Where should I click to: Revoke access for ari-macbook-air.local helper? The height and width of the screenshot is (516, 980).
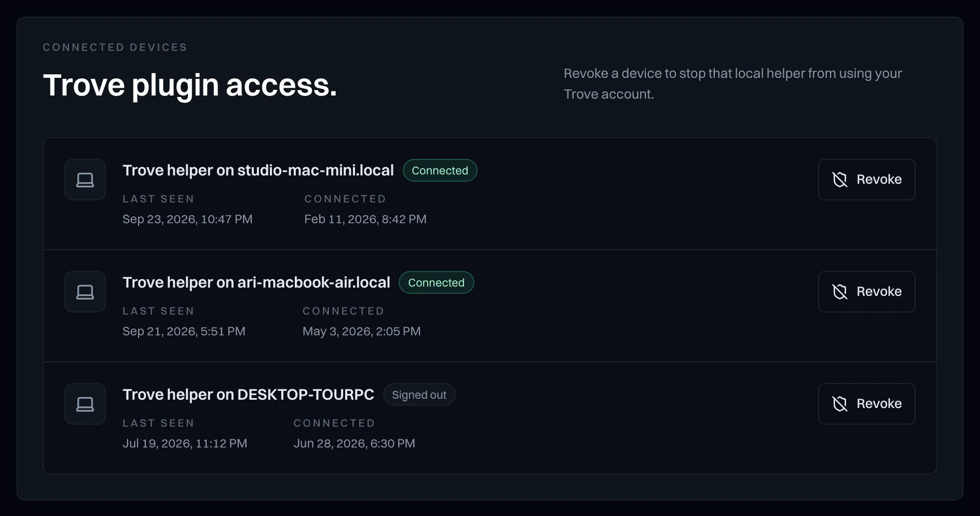pos(866,292)
